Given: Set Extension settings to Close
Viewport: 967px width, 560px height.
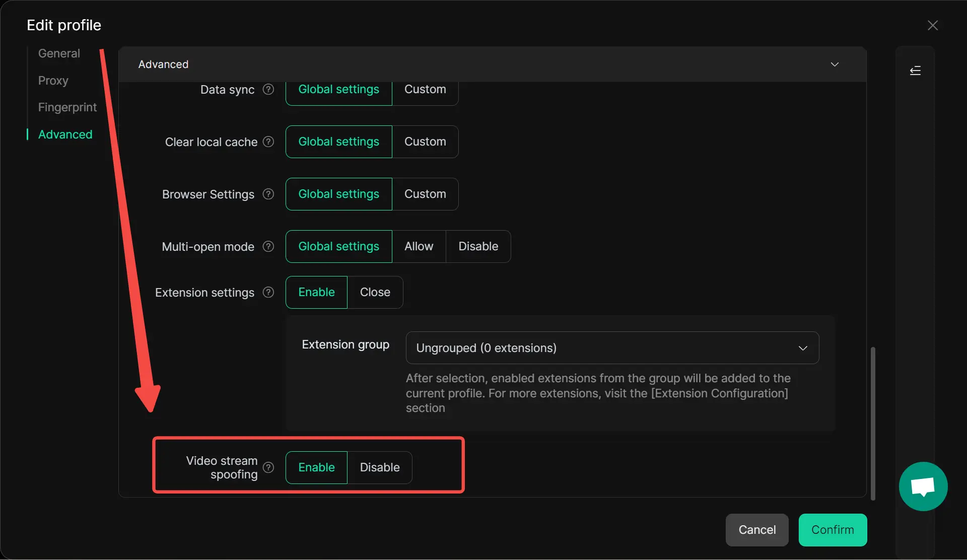Looking at the screenshot, I should [375, 293].
